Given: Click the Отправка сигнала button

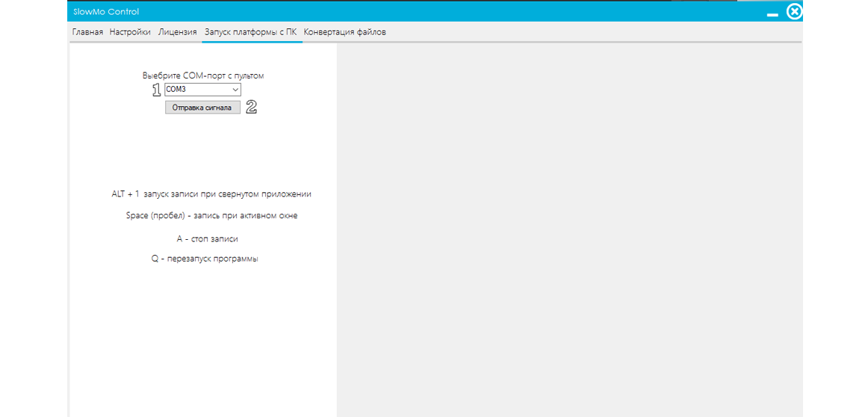Looking at the screenshot, I should [202, 108].
